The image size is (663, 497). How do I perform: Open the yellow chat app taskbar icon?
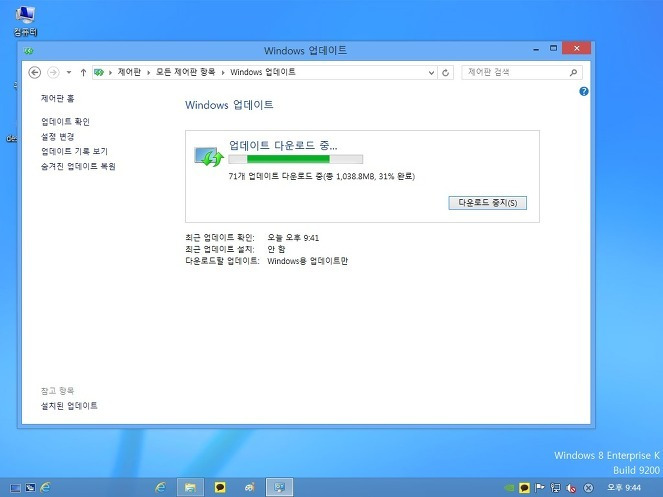tap(220, 488)
